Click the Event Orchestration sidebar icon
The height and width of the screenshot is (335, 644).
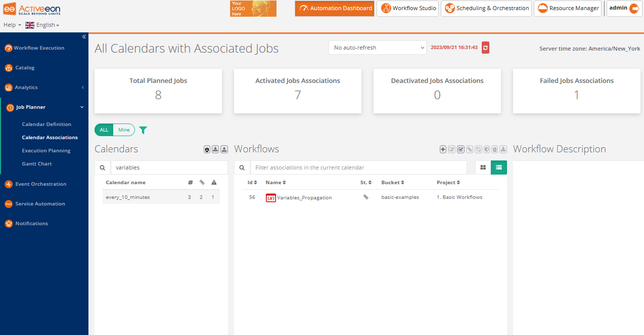(8, 184)
